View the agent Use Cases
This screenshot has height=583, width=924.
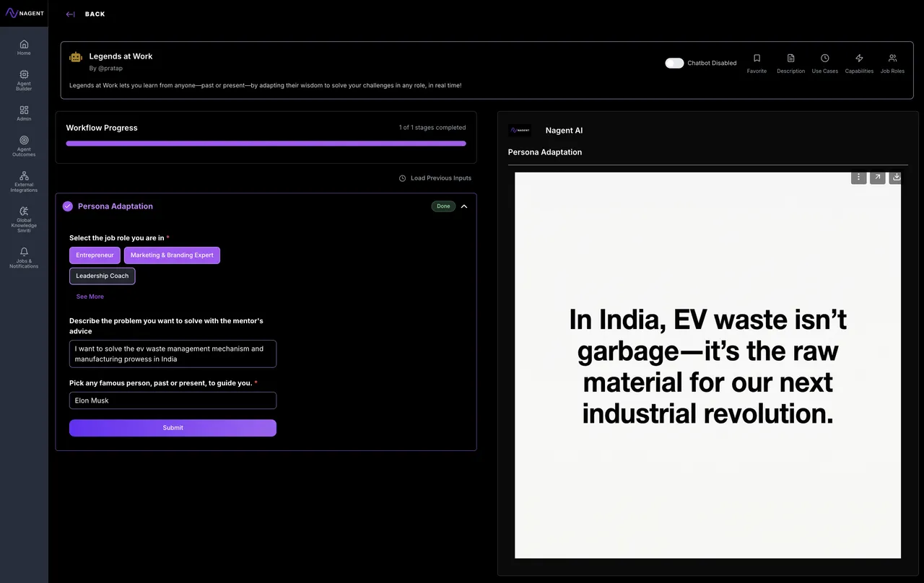click(x=825, y=63)
